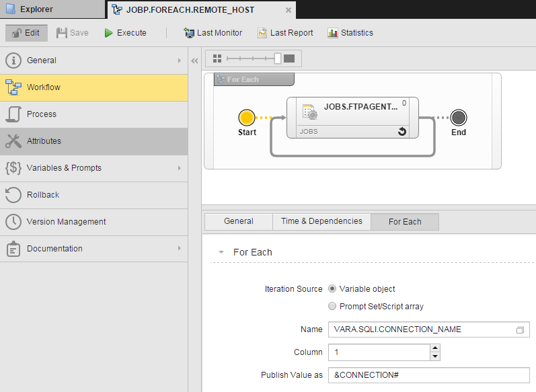536x392 pixels.
Task: Click the yellow Start node
Action: [x=247, y=118]
